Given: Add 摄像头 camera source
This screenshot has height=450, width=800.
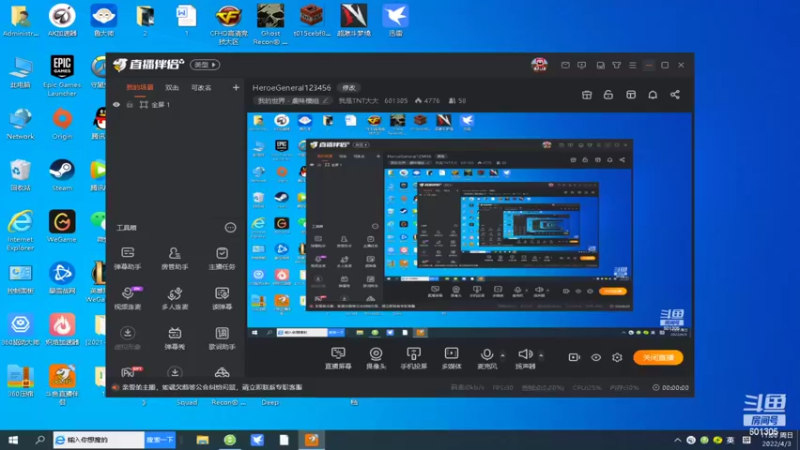Looking at the screenshot, I should click(x=376, y=358).
